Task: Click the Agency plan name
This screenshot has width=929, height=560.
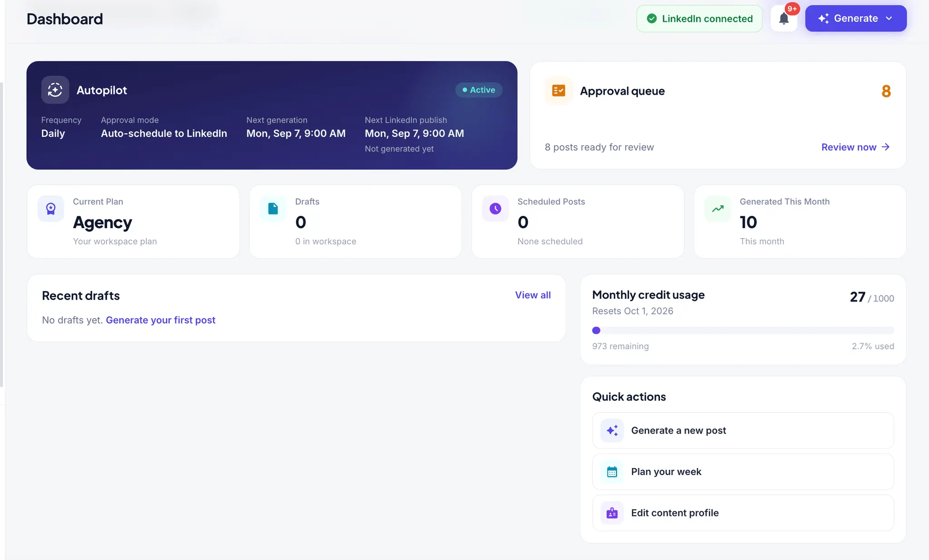Action: pos(103,223)
